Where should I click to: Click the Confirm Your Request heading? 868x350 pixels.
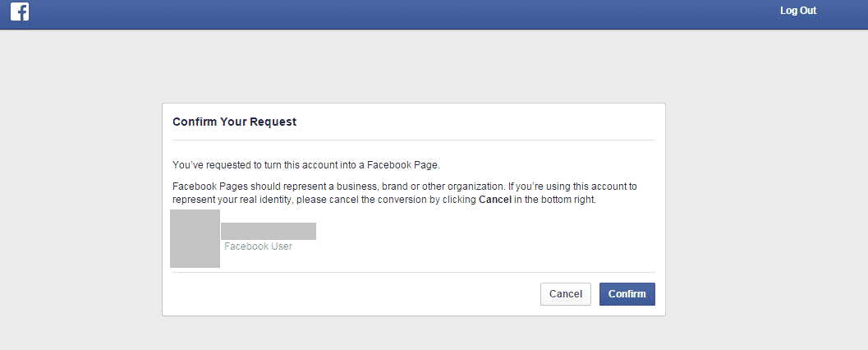click(x=235, y=122)
